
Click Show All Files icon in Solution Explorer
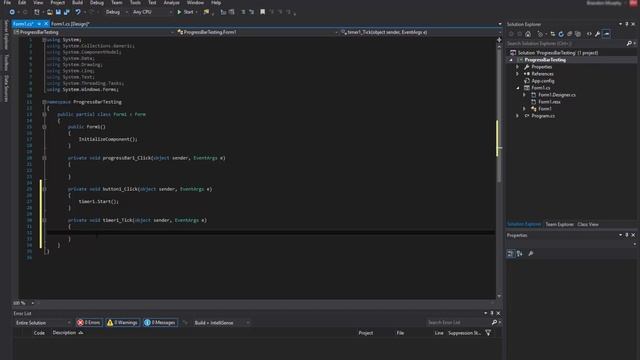coord(578,34)
